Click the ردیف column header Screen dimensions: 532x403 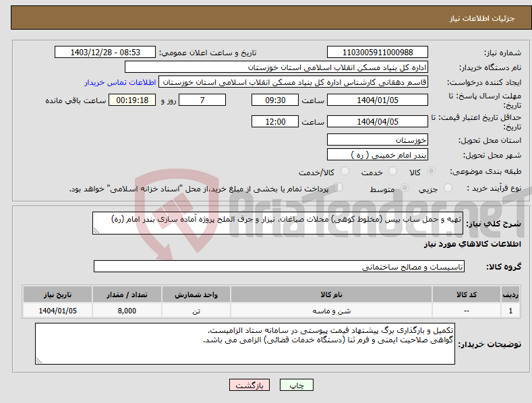click(x=510, y=294)
